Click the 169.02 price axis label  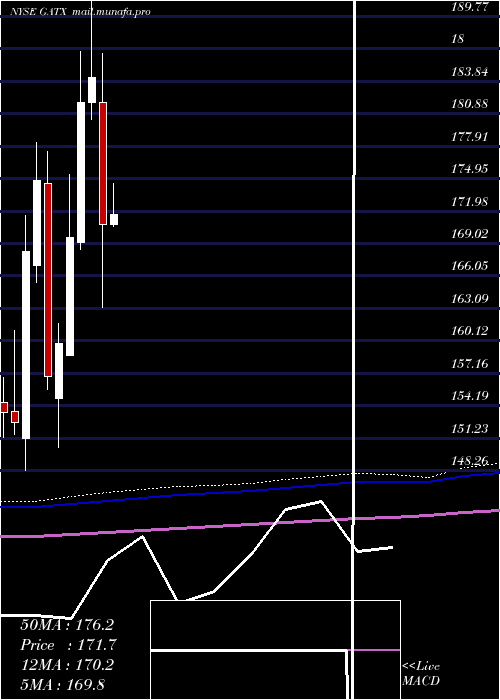[x=470, y=234]
